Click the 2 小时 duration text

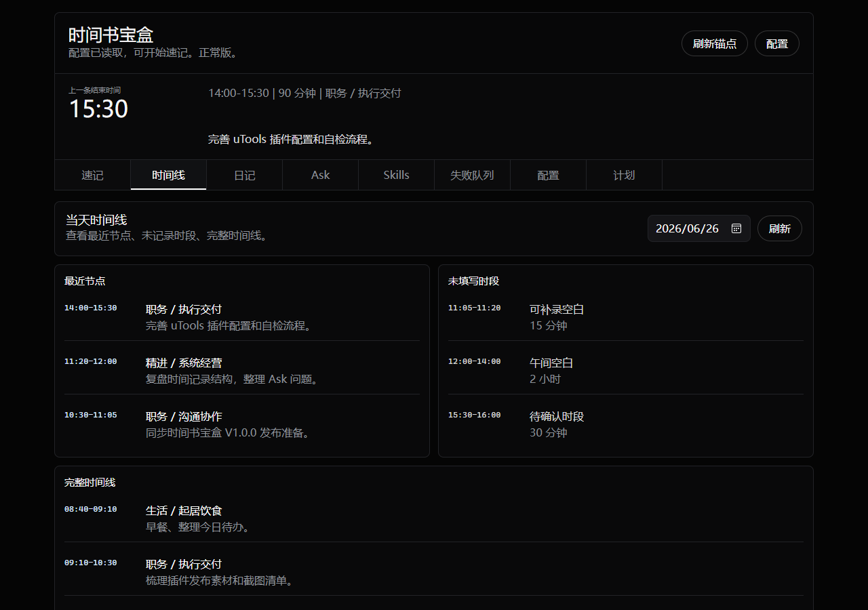[545, 379]
